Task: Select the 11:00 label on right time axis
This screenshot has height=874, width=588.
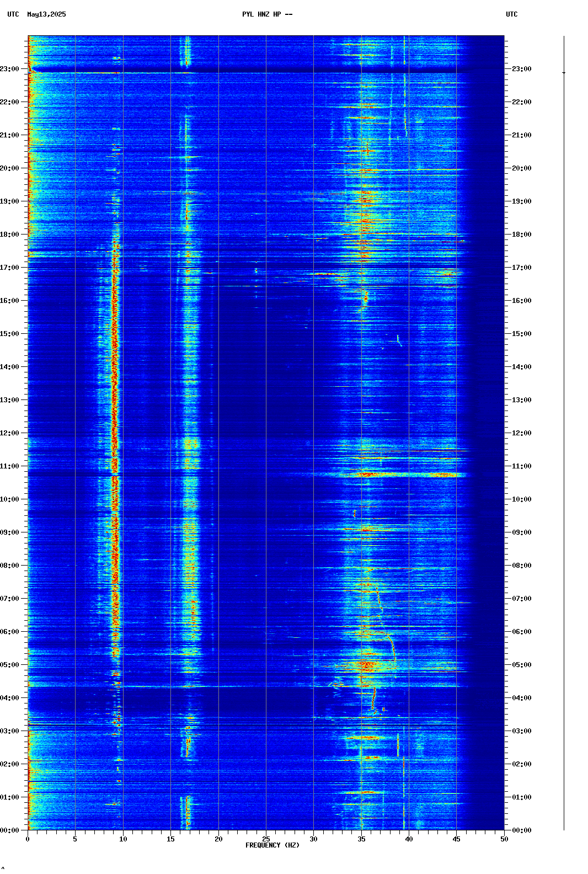Action: coord(522,466)
